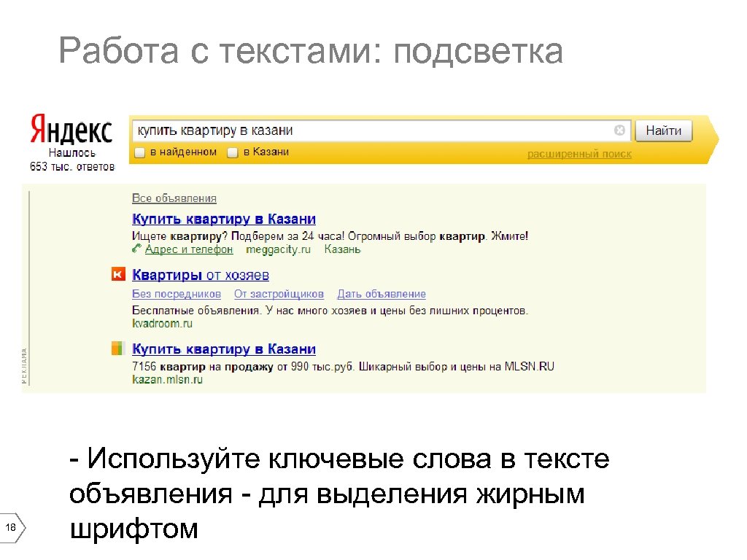Open the "Купить квартиру в Казани" ad above kazan.mlsn.ru
The height and width of the screenshot is (560, 747).
click(224, 349)
